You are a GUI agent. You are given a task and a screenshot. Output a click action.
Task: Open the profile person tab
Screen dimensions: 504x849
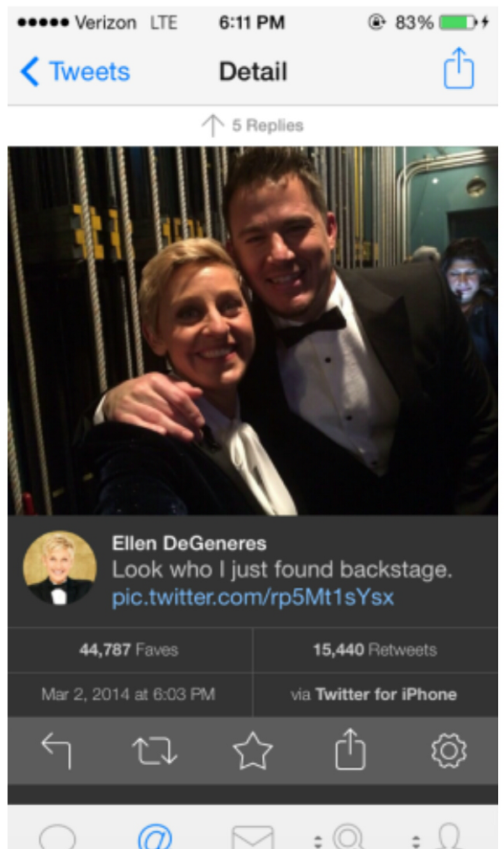(x=449, y=836)
